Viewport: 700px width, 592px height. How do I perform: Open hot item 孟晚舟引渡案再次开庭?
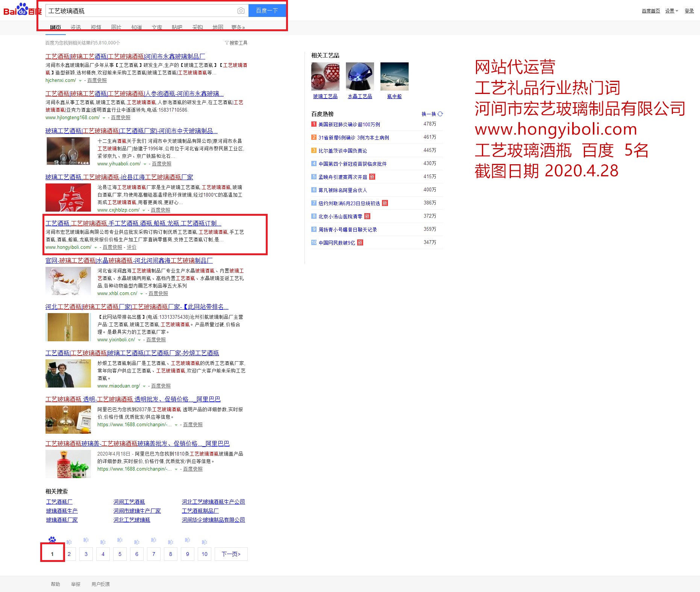[343, 177]
